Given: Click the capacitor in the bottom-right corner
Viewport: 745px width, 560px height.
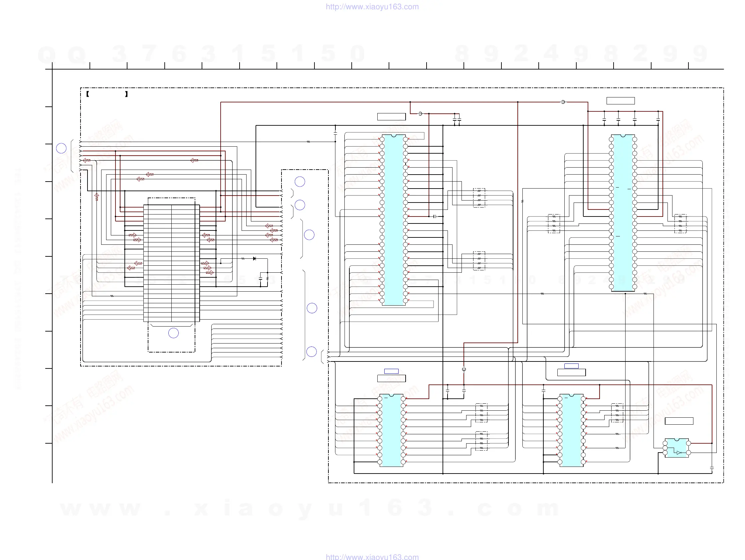Looking at the screenshot, I should pos(712,468).
